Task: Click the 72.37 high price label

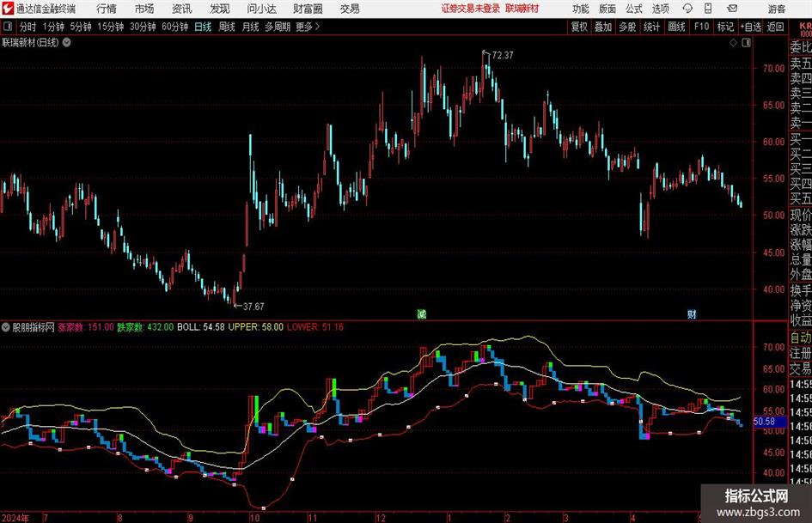Action: point(503,55)
